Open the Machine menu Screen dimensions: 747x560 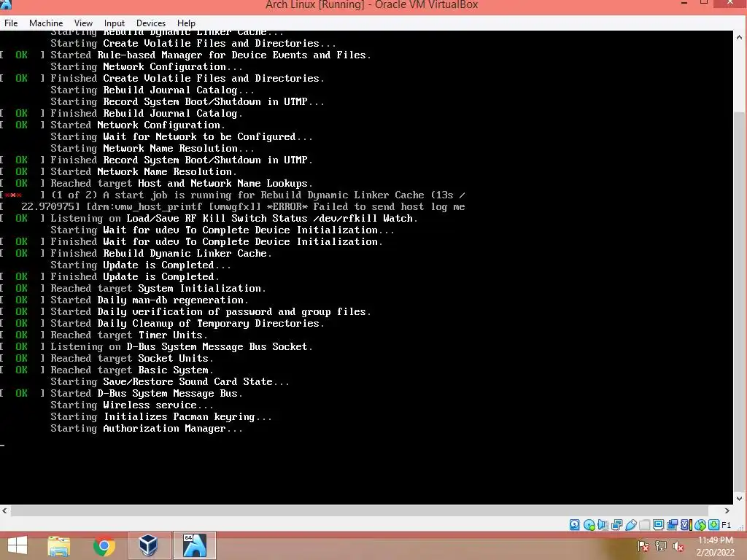click(46, 23)
